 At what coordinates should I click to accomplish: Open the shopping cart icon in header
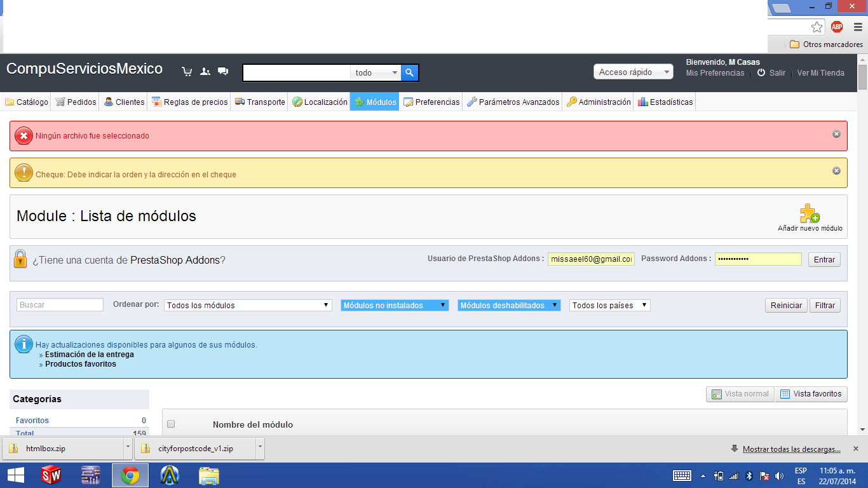(187, 72)
